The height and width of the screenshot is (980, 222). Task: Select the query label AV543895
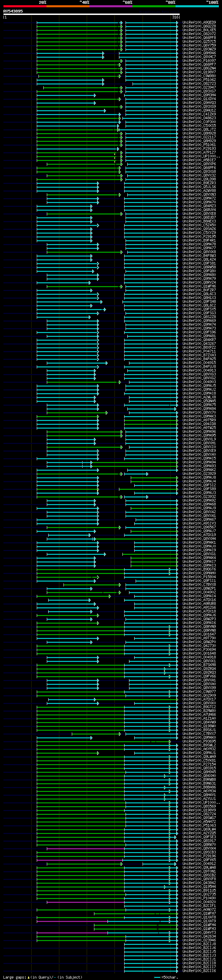coord(13,11)
